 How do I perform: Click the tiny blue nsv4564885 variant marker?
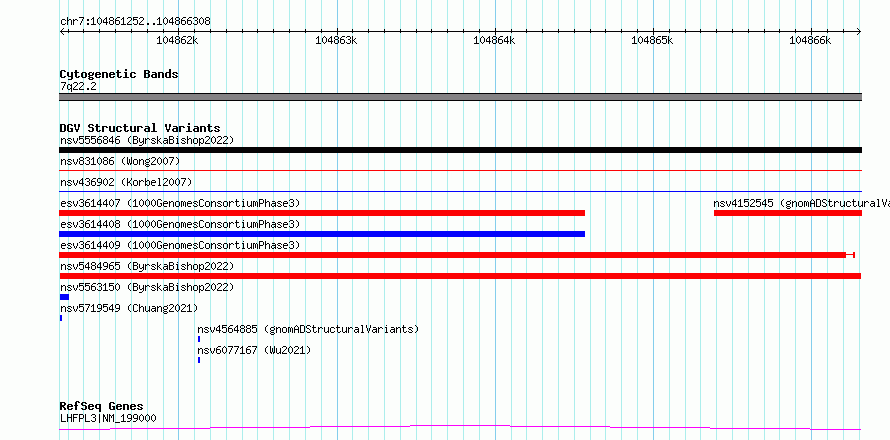(199, 339)
